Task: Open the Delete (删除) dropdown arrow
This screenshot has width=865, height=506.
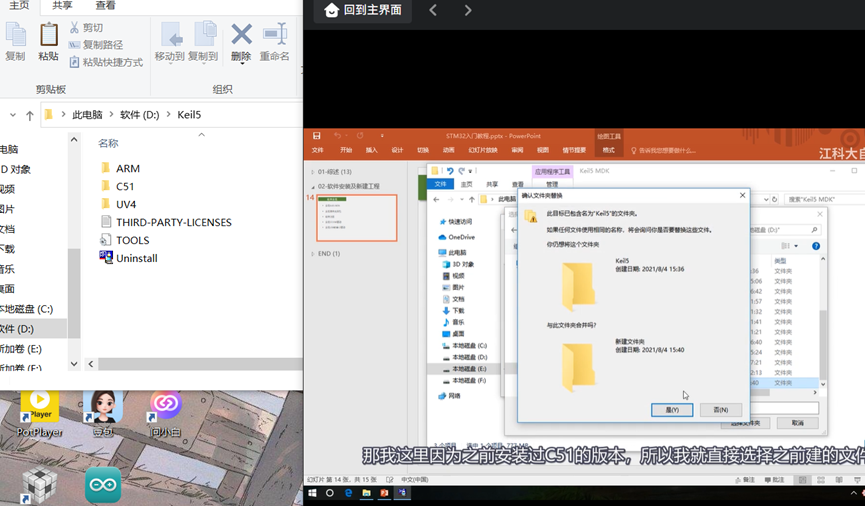Action: click(x=241, y=63)
